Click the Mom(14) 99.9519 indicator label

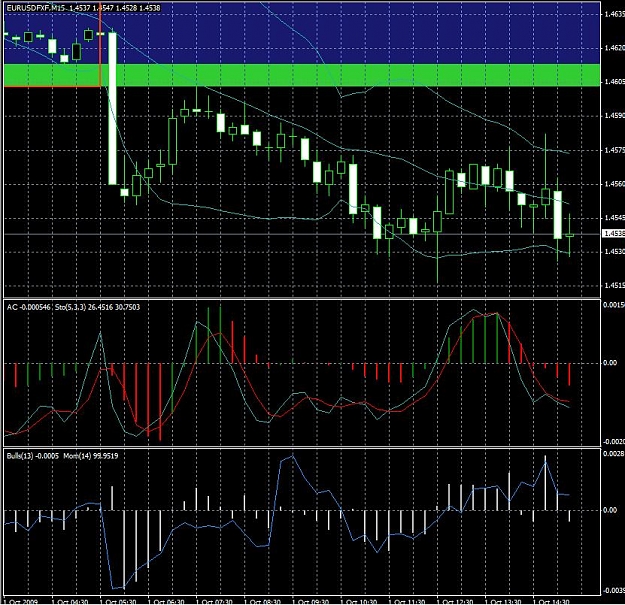[x=91, y=456]
